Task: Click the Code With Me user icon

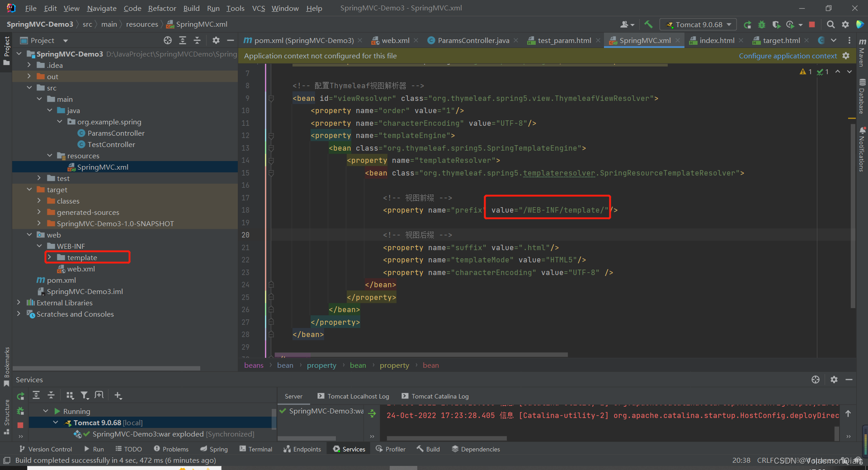Action: coord(627,24)
